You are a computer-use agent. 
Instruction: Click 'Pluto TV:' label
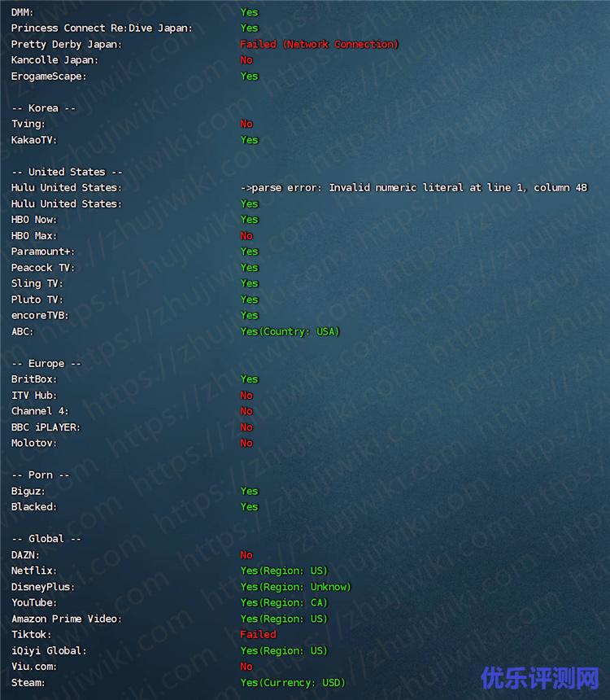click(x=37, y=300)
